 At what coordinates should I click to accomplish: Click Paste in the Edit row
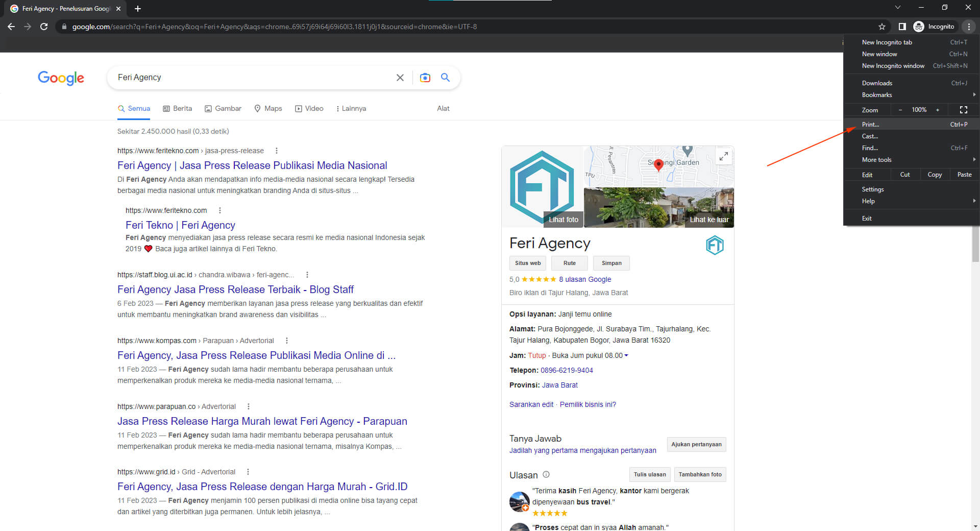tap(964, 175)
